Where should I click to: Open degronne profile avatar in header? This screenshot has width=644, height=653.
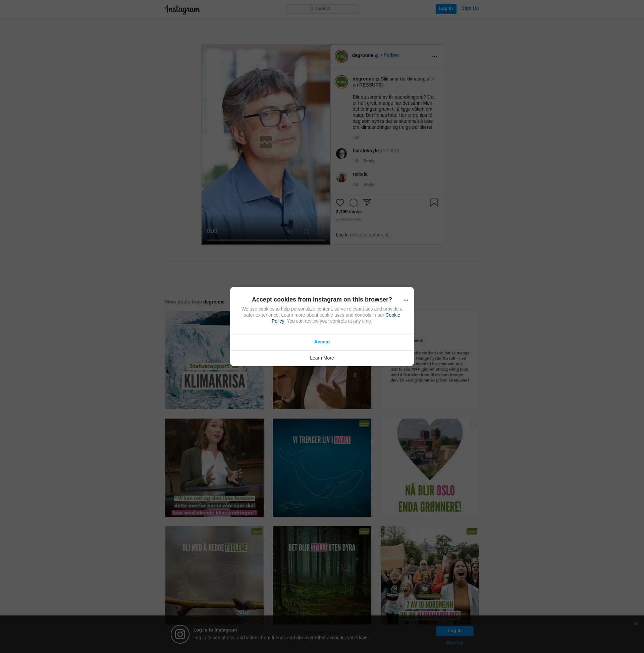pos(341,56)
